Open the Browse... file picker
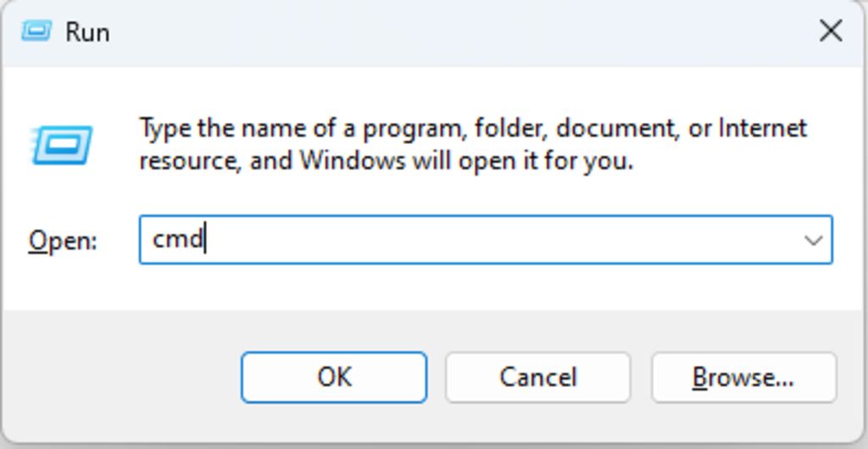The width and height of the screenshot is (868, 449). [x=743, y=377]
